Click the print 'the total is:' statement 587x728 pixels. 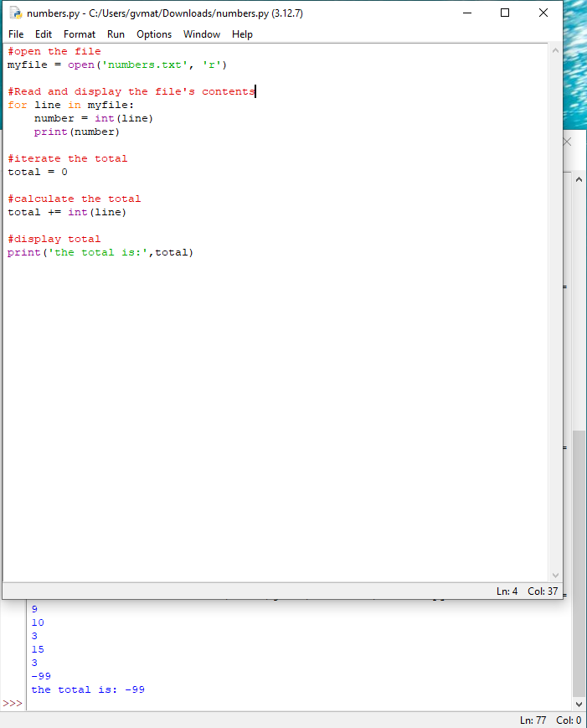(100, 253)
